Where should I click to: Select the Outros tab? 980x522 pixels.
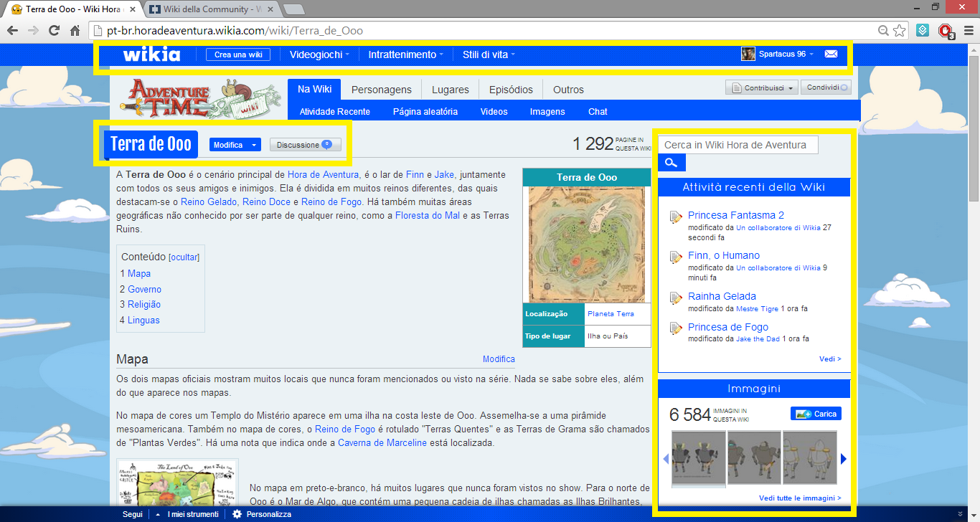click(568, 90)
